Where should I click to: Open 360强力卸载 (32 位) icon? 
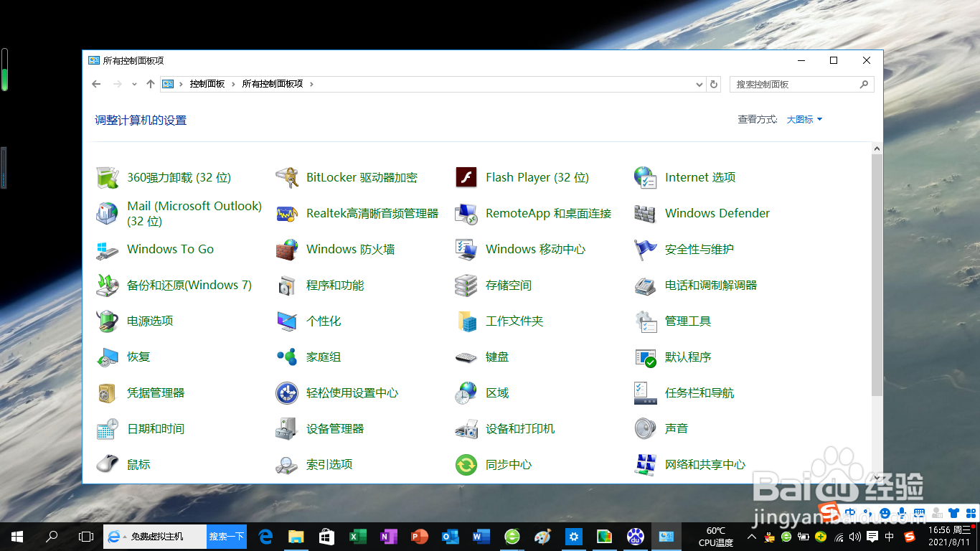[x=108, y=177]
